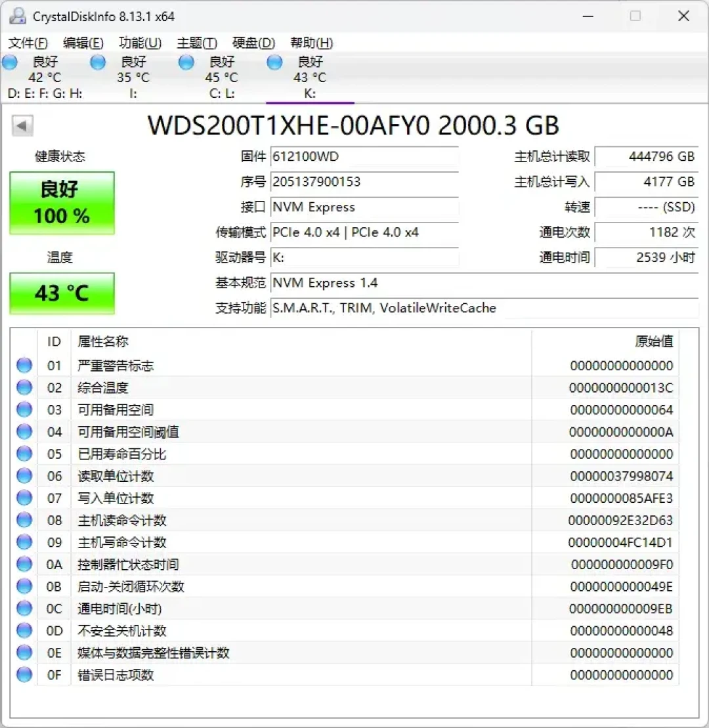Image resolution: width=709 pixels, height=728 pixels.
Task: Click the disk model title WDS200T1XHE-00AFY0 2000.3 GB
Action: tap(353, 125)
